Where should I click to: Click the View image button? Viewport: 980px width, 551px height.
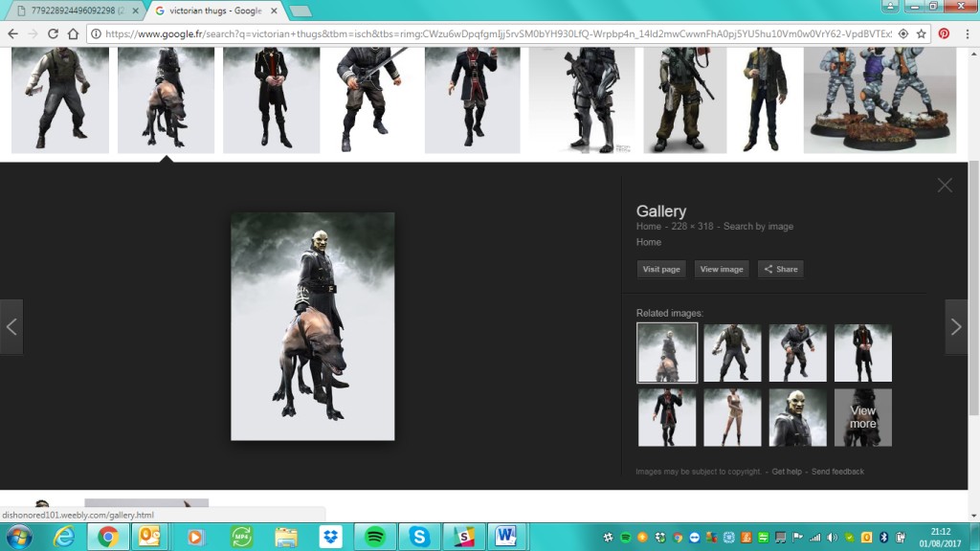click(722, 269)
